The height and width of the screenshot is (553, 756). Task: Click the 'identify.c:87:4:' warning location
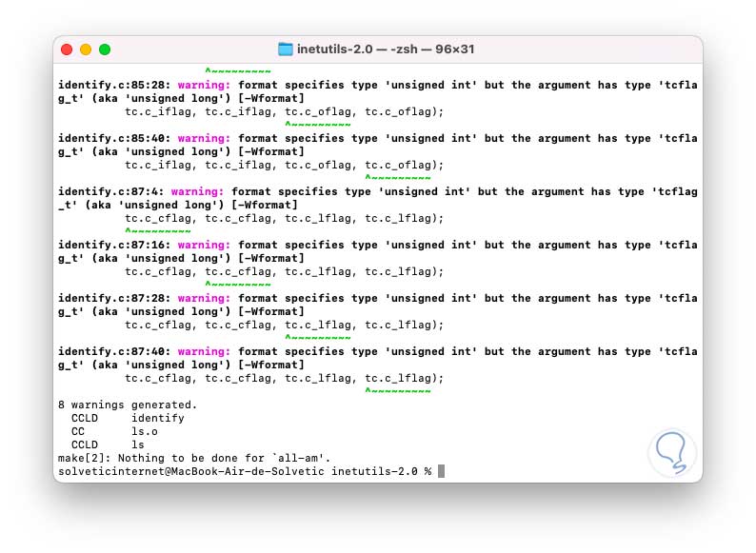coord(110,191)
